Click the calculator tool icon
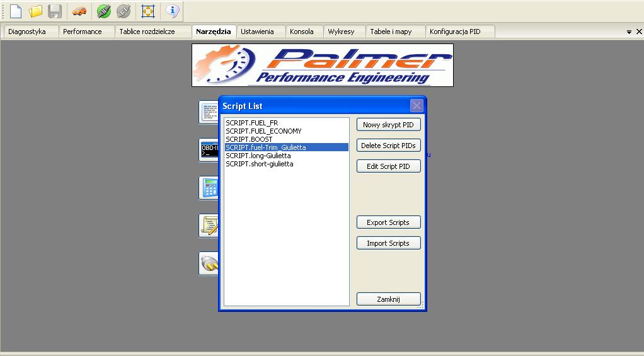Image resolution: width=644 pixels, height=356 pixels. pos(209,188)
